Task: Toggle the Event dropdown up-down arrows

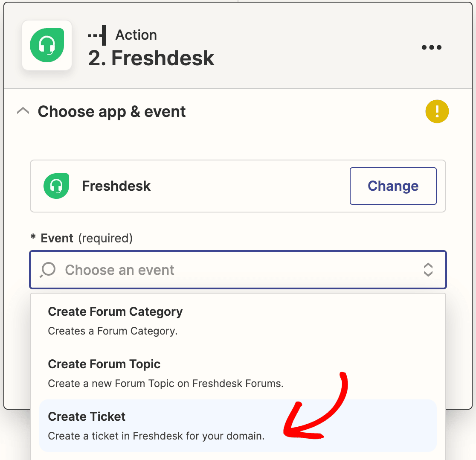Action: click(428, 270)
